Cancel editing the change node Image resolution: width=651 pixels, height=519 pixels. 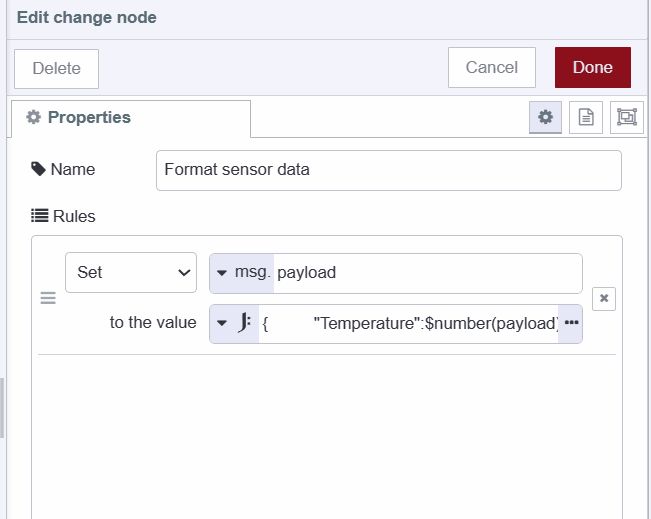coord(492,68)
